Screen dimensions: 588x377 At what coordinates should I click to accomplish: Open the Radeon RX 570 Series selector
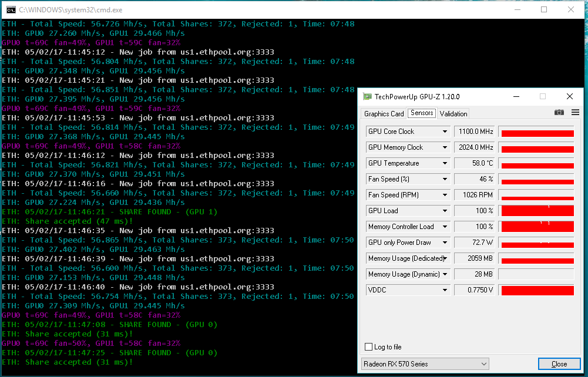[425, 364]
